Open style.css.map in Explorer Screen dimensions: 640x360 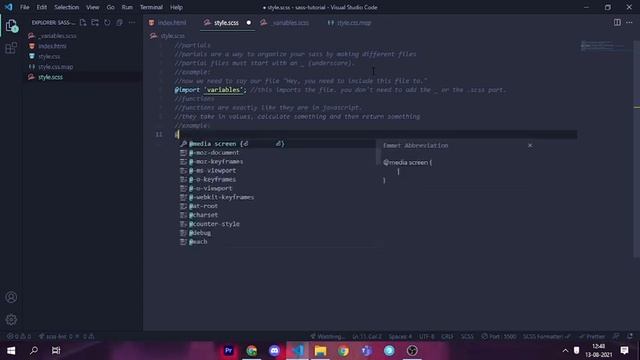point(56,67)
